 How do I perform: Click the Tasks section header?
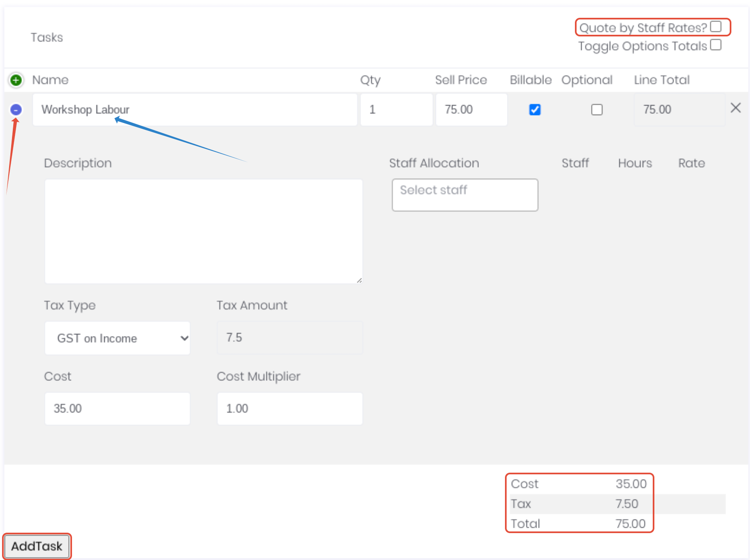click(x=47, y=37)
